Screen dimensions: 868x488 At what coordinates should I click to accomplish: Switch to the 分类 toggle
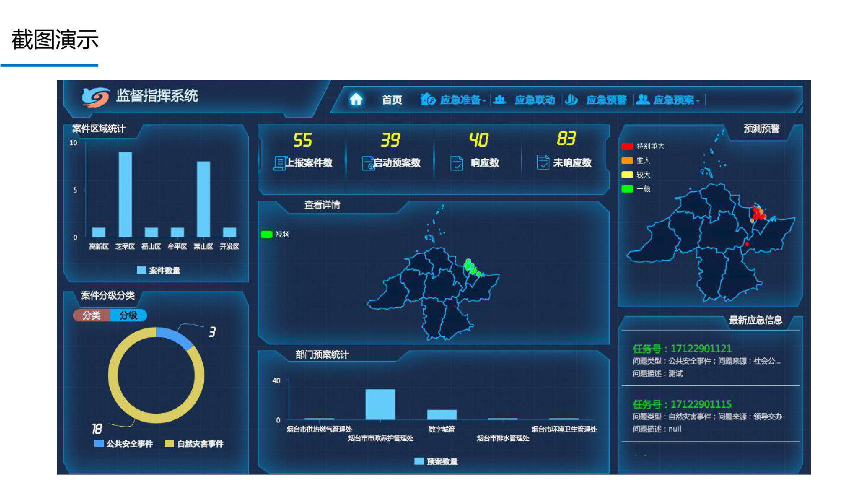click(92, 315)
